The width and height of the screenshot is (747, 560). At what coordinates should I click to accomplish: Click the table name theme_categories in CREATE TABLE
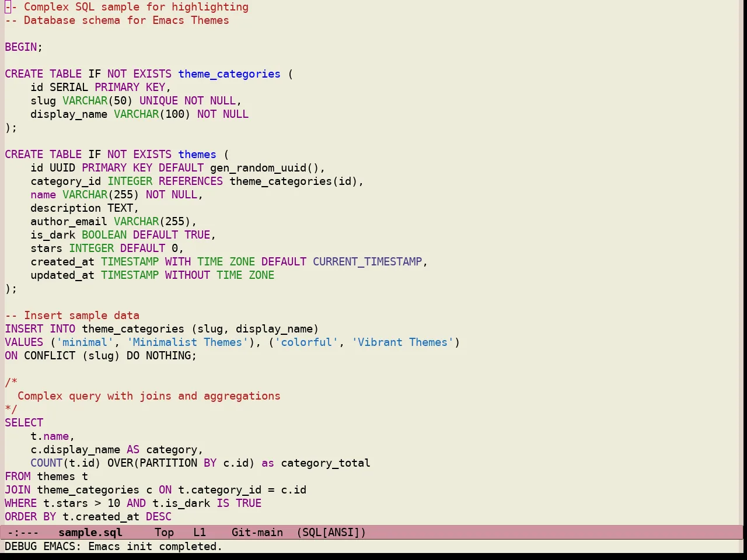coord(229,73)
